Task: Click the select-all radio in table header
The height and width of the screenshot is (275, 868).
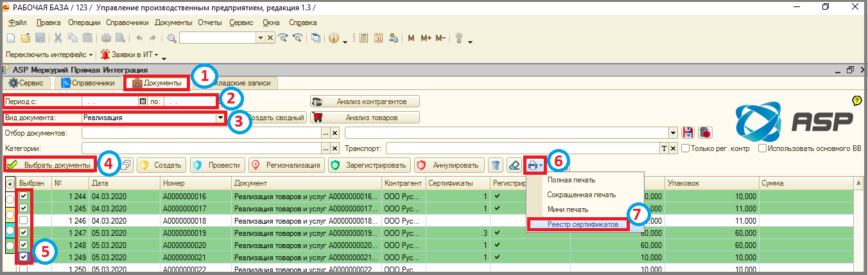Action: [x=9, y=184]
